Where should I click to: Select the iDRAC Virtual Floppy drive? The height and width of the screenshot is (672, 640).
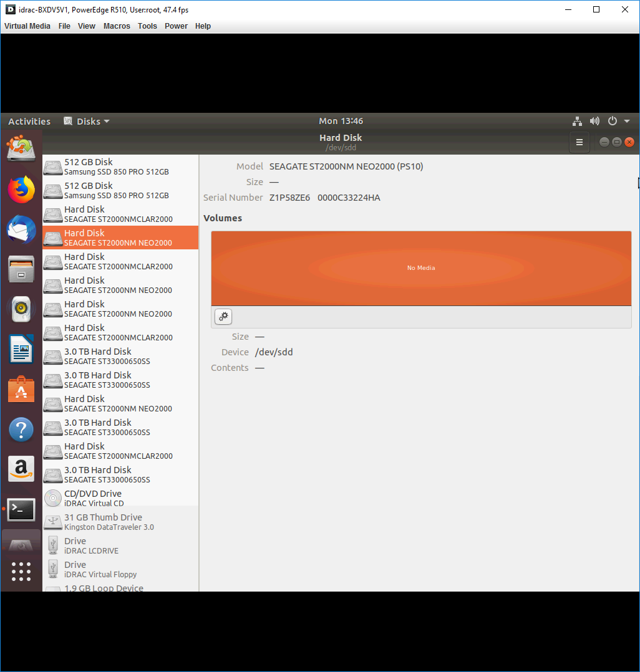click(x=120, y=569)
